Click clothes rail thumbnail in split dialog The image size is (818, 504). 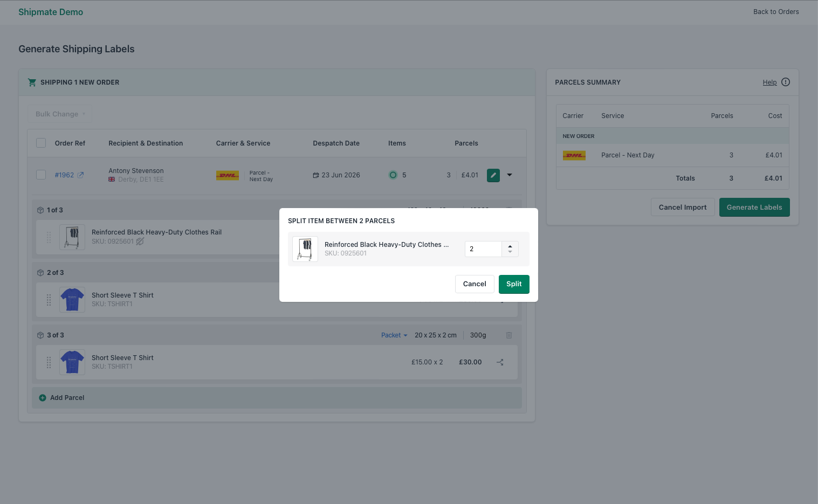[305, 249]
